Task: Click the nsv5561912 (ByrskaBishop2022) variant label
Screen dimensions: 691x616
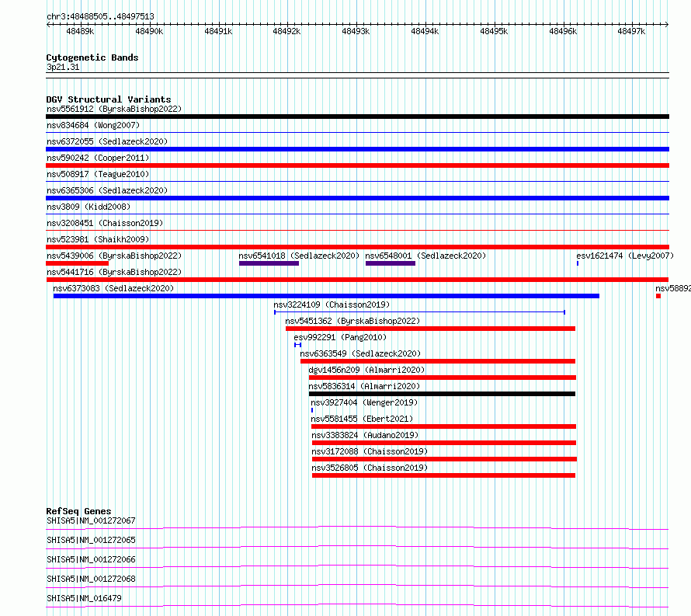Action: 114,109
